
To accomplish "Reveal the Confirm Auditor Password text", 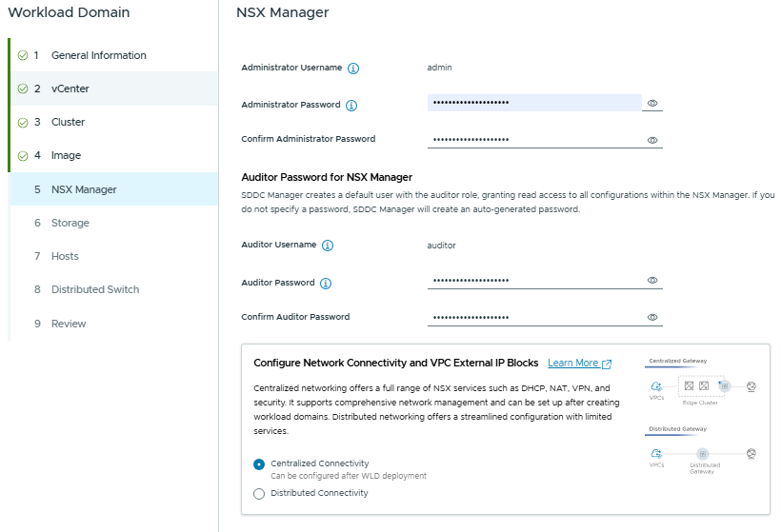I will (x=652, y=318).
